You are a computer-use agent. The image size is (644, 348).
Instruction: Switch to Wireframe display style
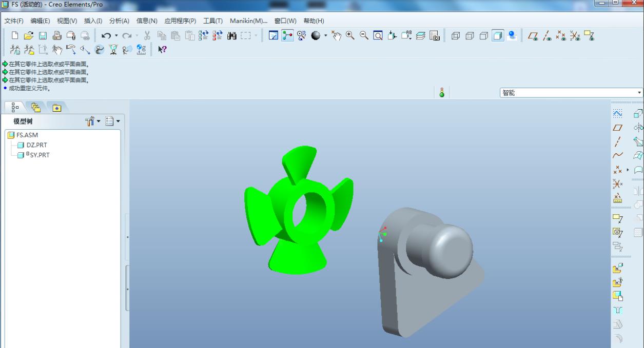455,36
